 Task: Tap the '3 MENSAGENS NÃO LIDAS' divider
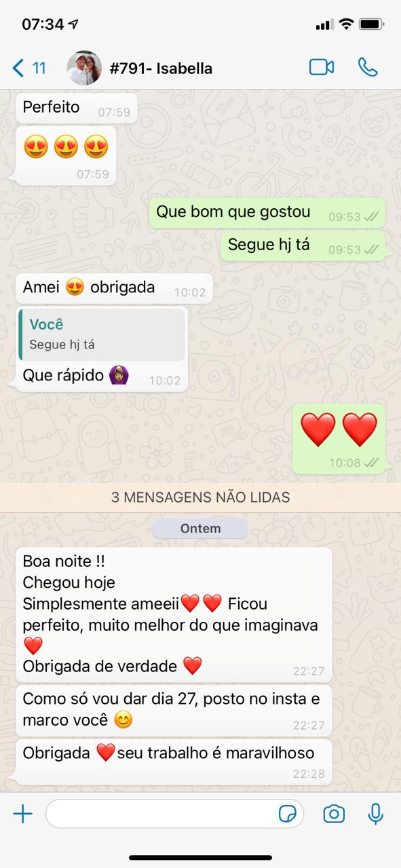[x=200, y=497]
